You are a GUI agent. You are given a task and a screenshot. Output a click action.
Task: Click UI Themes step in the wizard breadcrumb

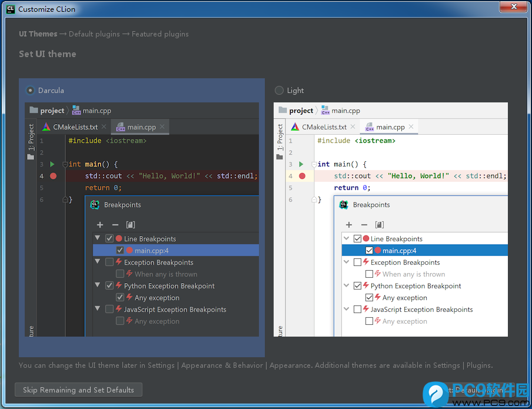point(38,34)
